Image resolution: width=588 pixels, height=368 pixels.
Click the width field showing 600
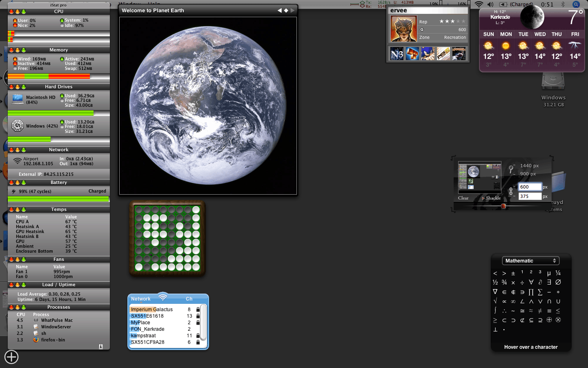[530, 187]
